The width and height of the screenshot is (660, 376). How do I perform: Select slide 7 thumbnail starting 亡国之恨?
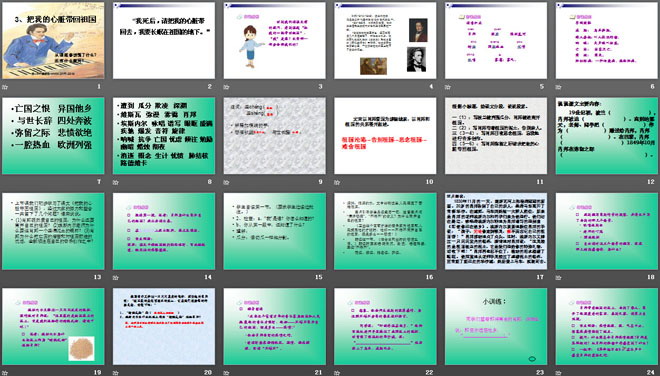point(53,136)
